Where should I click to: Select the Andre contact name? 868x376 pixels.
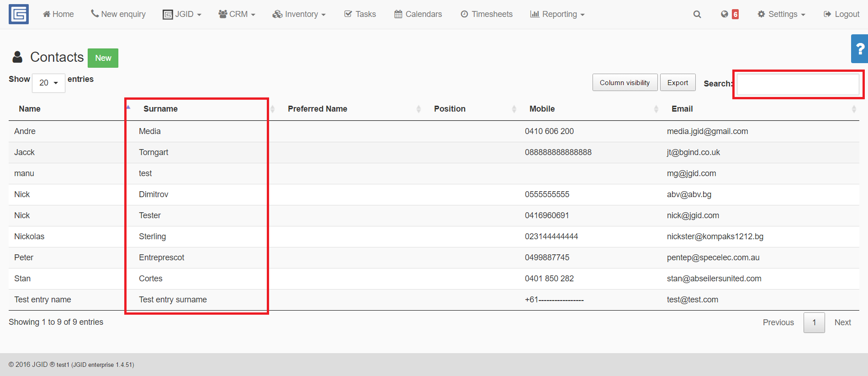[x=25, y=131]
